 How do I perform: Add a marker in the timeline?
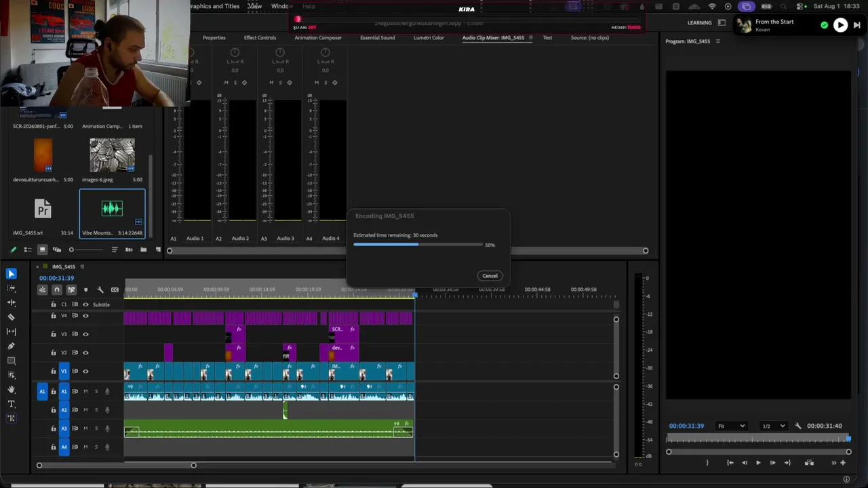pyautogui.click(x=85, y=290)
